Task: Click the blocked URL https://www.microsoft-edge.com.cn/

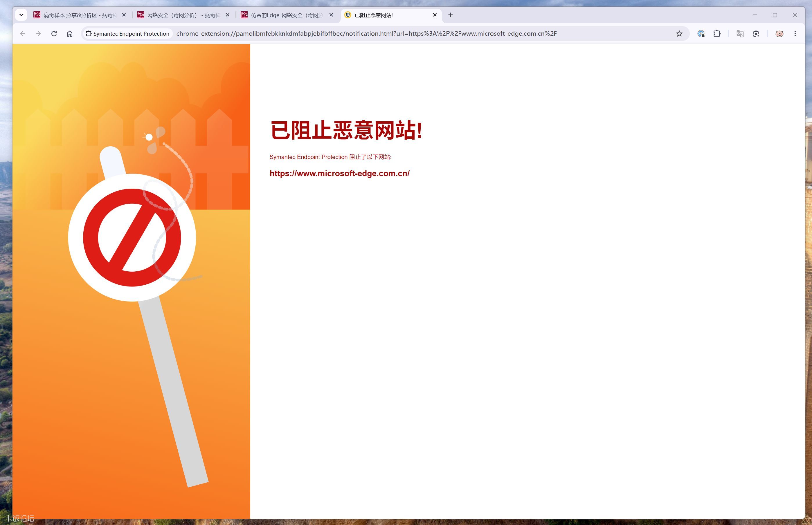Action: (339, 174)
